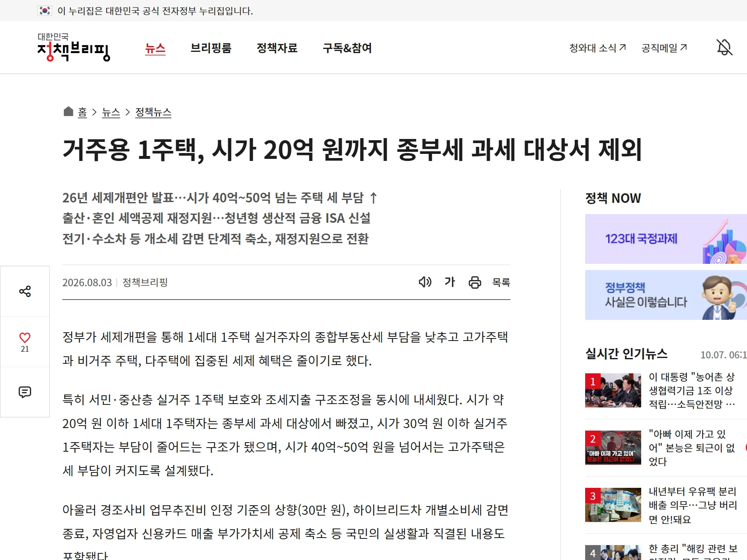Image resolution: width=747 pixels, height=560 pixels.
Task: Click the 정책 NOW heading
Action: [613, 198]
